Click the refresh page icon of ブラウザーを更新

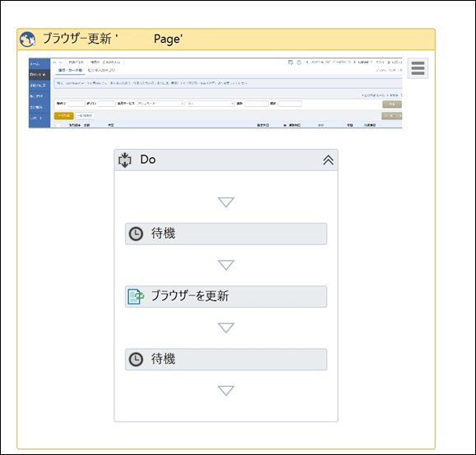136,296
